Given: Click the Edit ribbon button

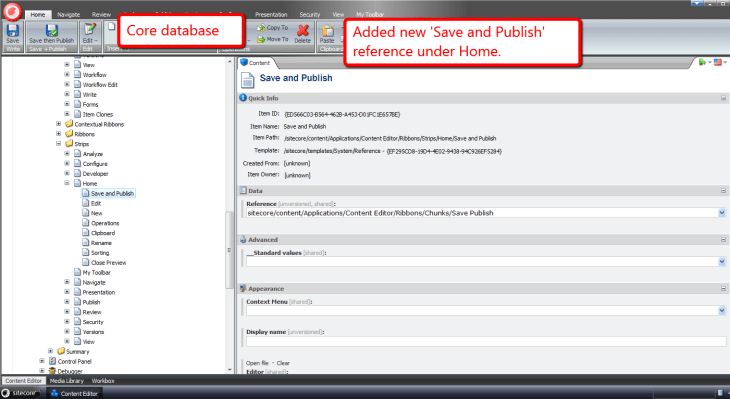Looking at the screenshot, I should pyautogui.click(x=89, y=33).
